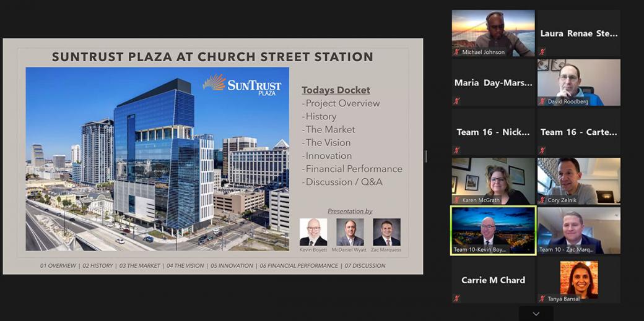Select 03 THE MARKET in slide footer
Screen dimensions: 644x321
pyautogui.click(x=140, y=265)
